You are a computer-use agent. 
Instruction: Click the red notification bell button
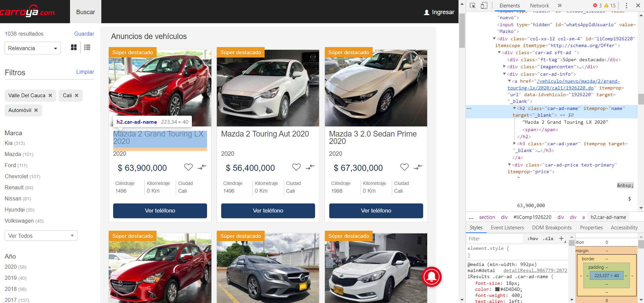click(x=432, y=276)
